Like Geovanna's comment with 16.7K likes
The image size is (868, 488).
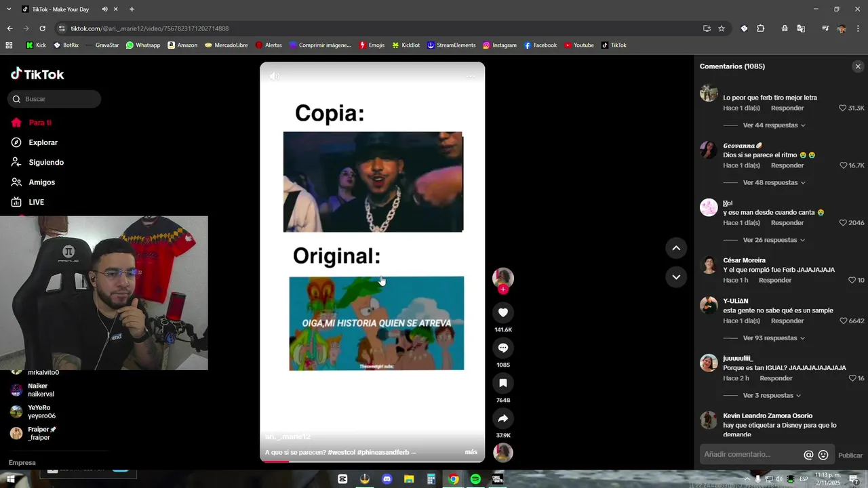pos(843,165)
